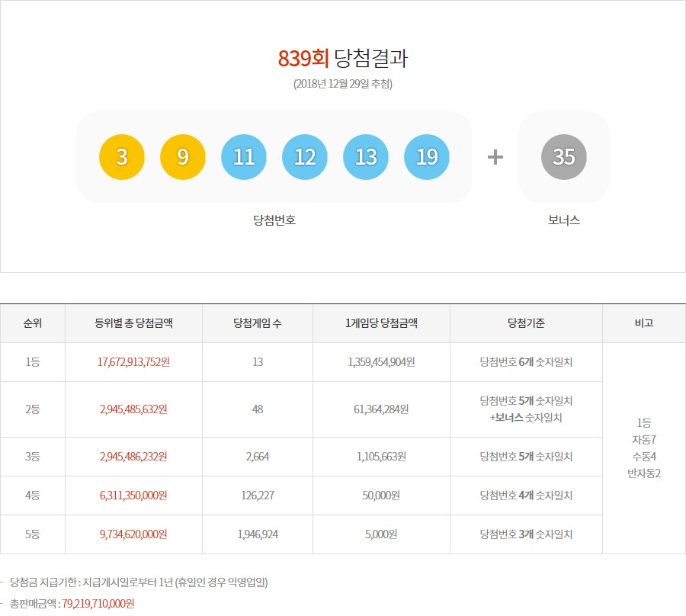The height and width of the screenshot is (616, 686).
Task: Expand the 순위 column header
Action: tap(34, 322)
